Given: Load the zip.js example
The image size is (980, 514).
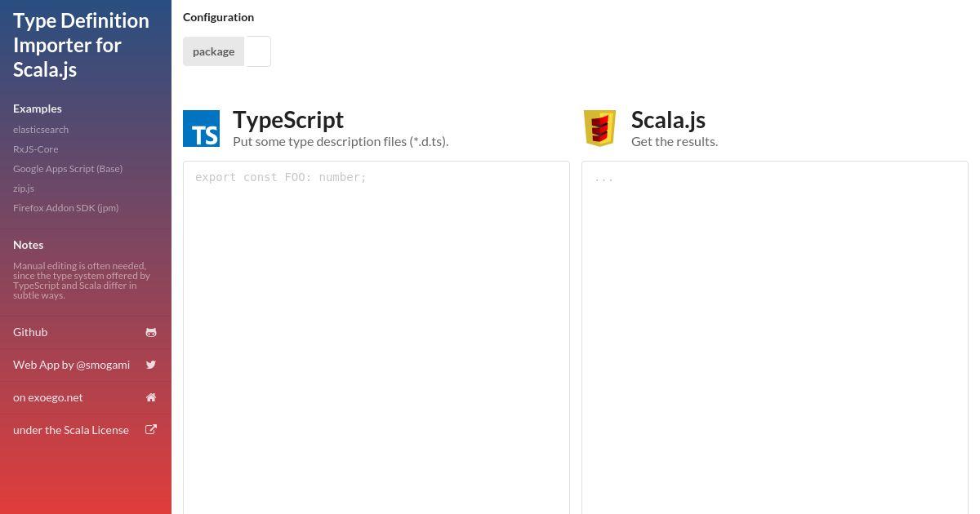Looking at the screenshot, I should [24, 188].
